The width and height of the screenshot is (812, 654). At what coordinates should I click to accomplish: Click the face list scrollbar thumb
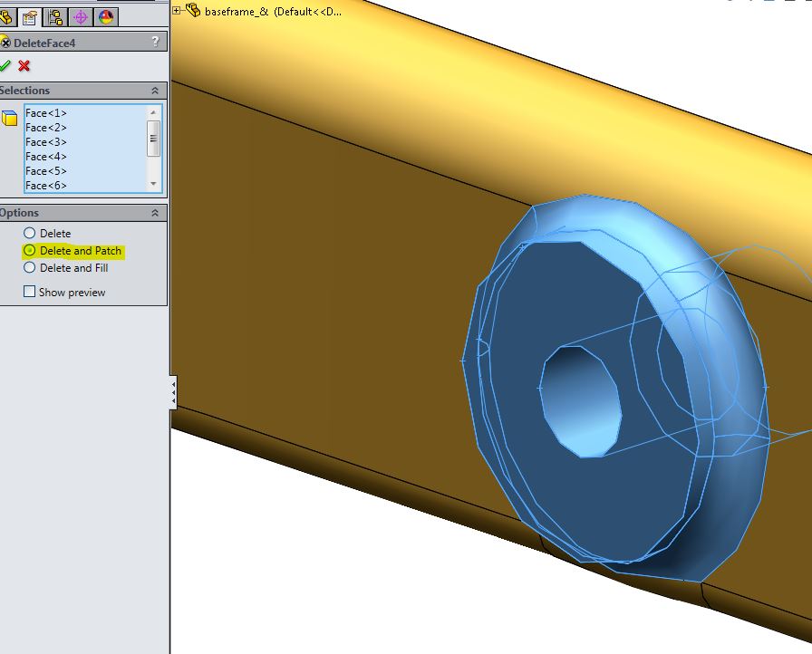click(153, 139)
